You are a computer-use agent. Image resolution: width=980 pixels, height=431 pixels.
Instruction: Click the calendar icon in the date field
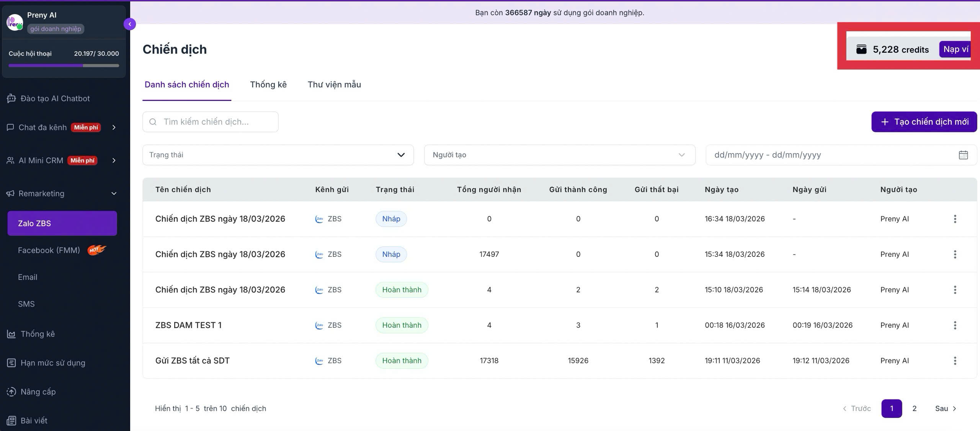tap(963, 155)
